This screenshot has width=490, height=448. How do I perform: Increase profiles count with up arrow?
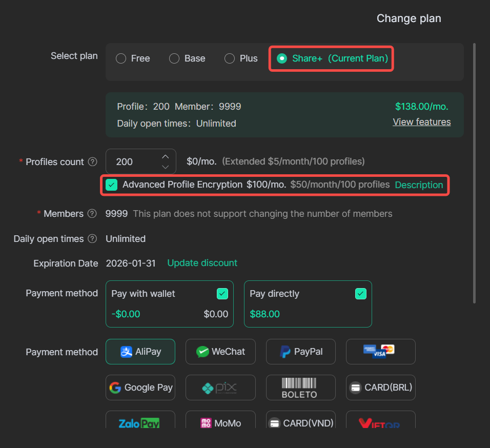(165, 156)
